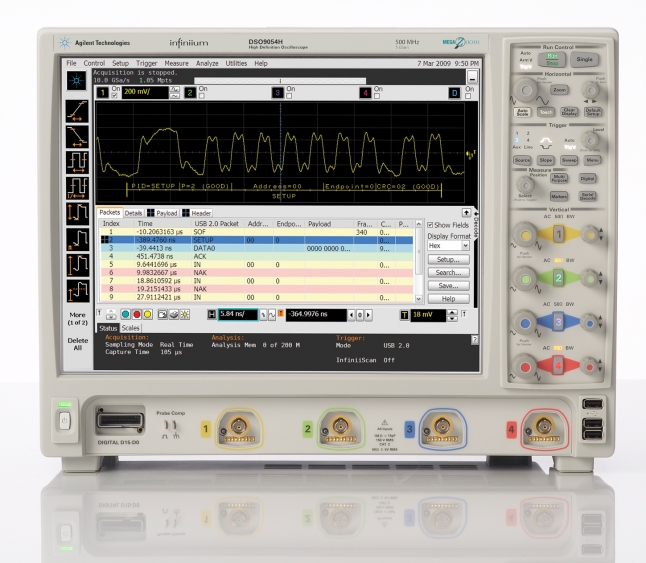
Task: Click Delete All in sidebar
Action: coord(77,344)
